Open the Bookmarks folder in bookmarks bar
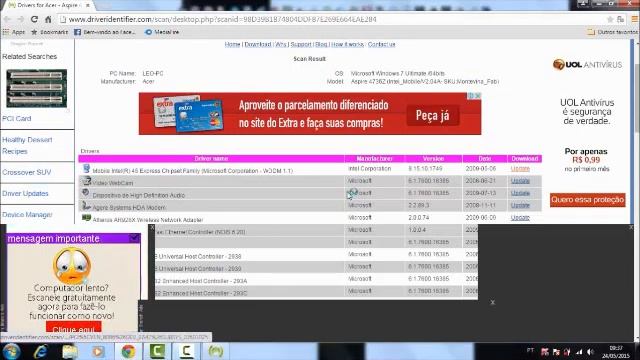 (x=49, y=32)
